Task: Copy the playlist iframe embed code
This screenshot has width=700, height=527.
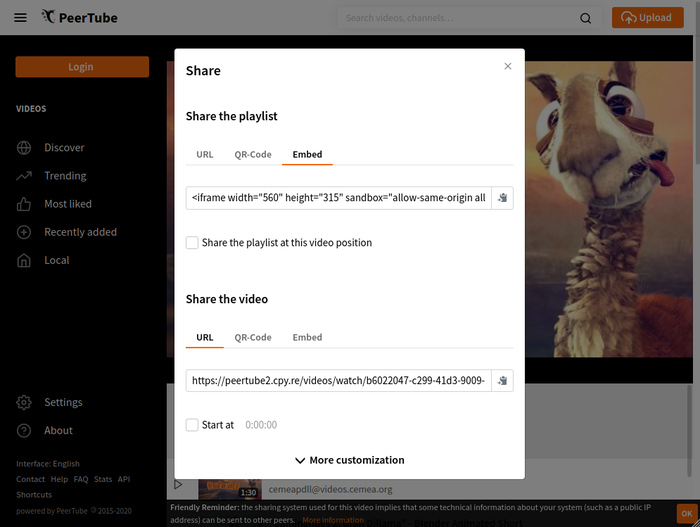Action: (x=502, y=198)
